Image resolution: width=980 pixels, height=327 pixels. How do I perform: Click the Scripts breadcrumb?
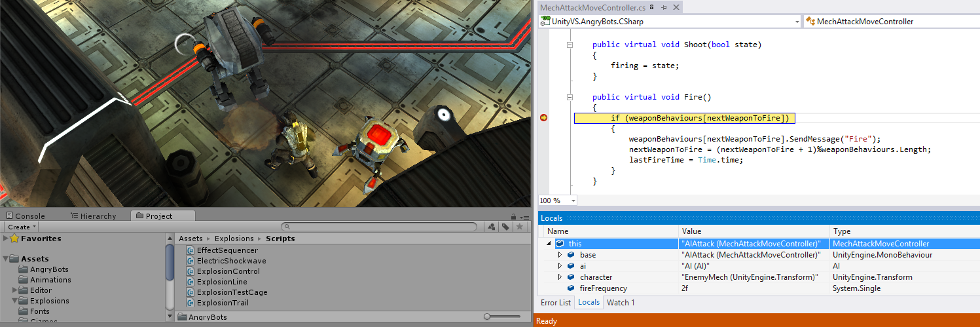coord(280,239)
